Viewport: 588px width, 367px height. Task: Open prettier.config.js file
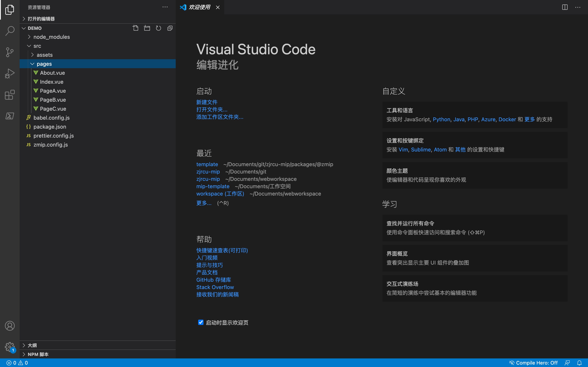point(98,136)
